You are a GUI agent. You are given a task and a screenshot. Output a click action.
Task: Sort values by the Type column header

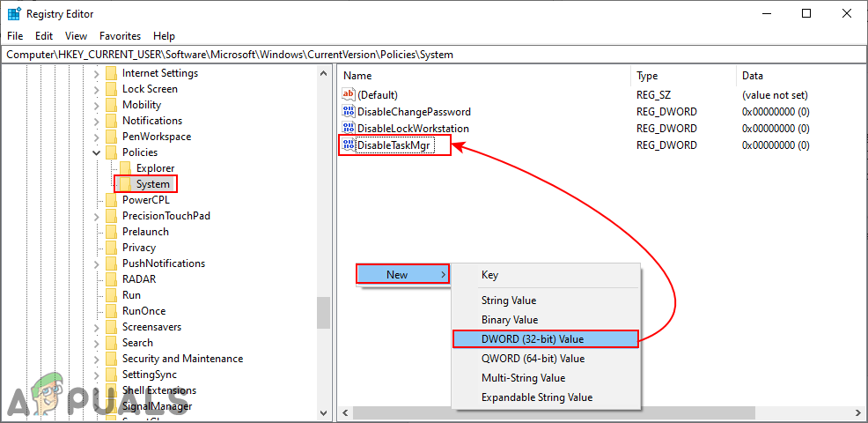(684, 76)
